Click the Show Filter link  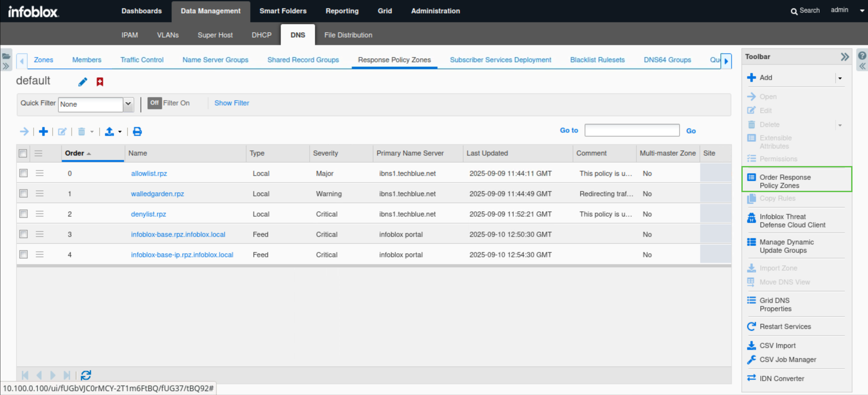232,103
